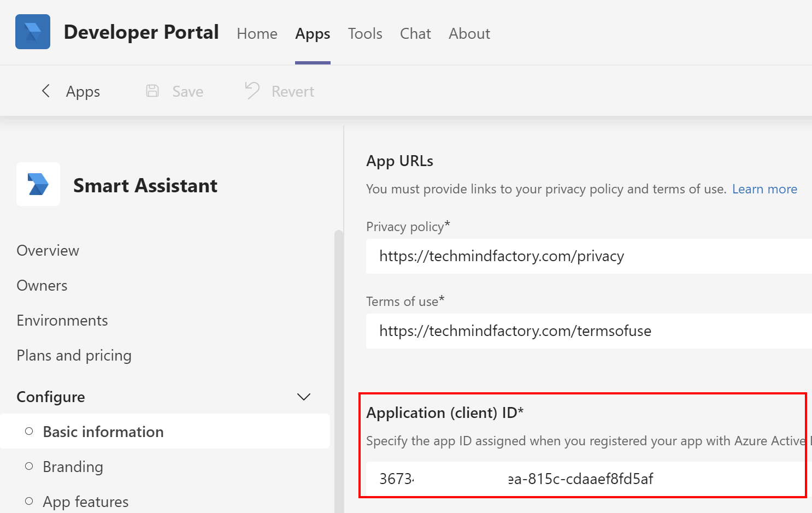The width and height of the screenshot is (812, 513).
Task: Open the Environments section
Action: [62, 320]
